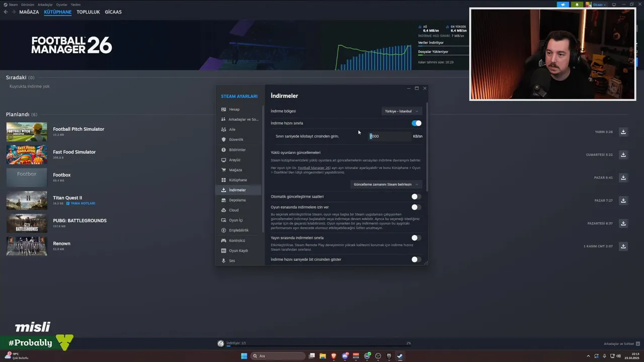Open Fast Food Simulator thumbnail
This screenshot has width=644, height=362.
[27, 154]
